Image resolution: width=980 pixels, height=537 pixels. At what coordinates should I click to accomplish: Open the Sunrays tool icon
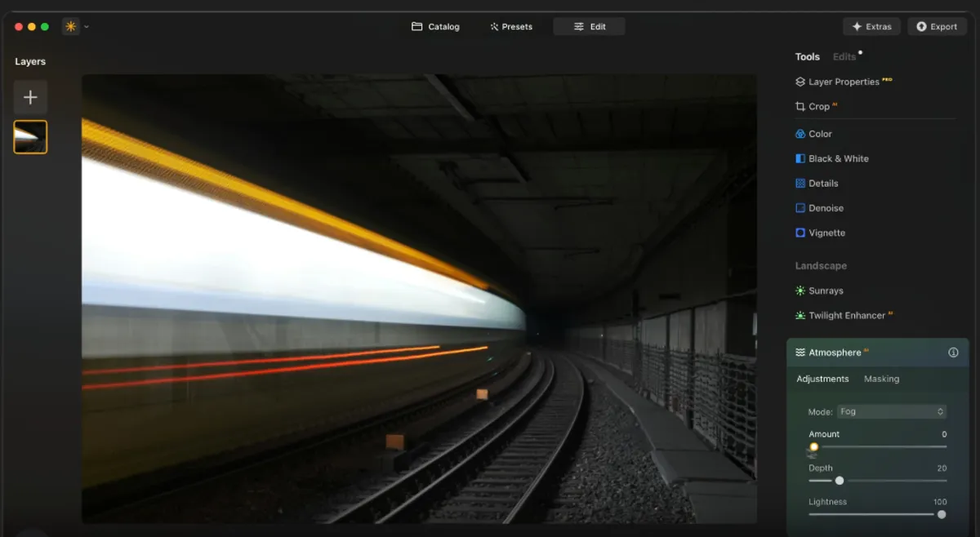800,291
